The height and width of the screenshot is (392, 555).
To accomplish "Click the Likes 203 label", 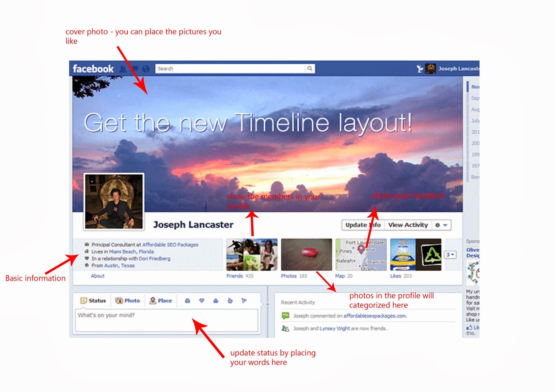I will click(401, 276).
